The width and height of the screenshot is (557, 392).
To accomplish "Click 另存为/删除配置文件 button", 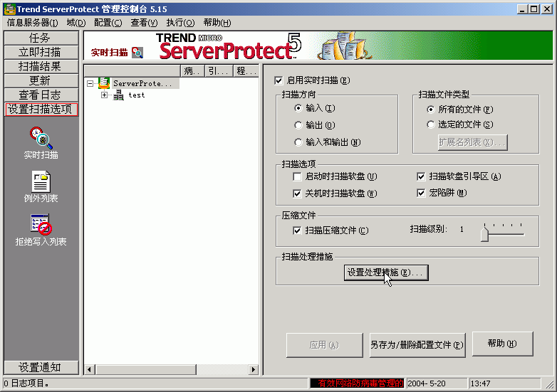I will tap(417, 345).
